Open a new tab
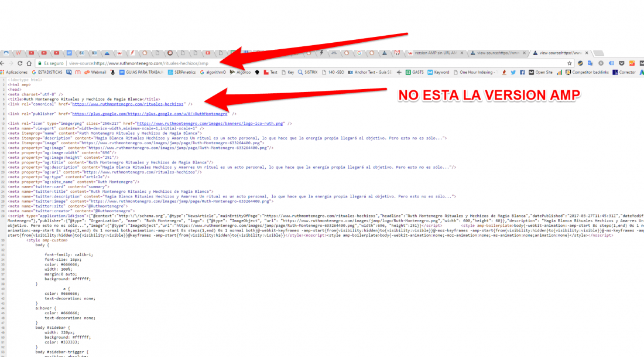This screenshot has width=644, height=357. 598,53
